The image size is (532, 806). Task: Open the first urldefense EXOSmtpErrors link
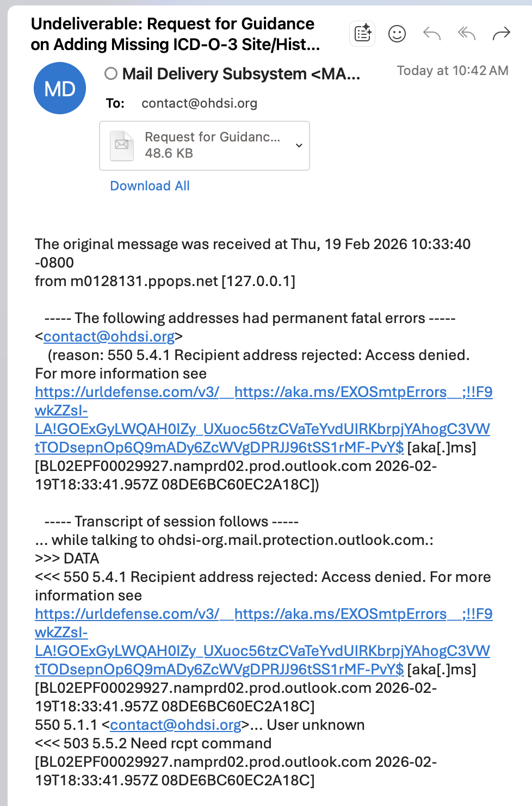[263, 392]
